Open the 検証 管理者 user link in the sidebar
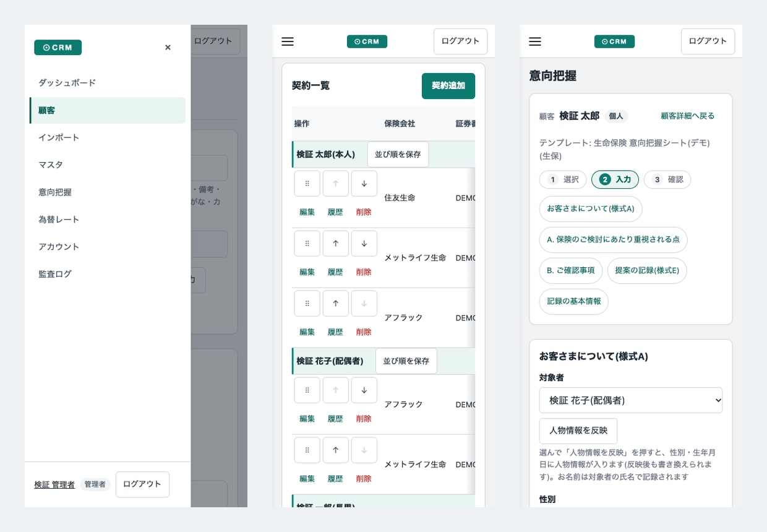Screen dimensions: 767x532 (54, 485)
